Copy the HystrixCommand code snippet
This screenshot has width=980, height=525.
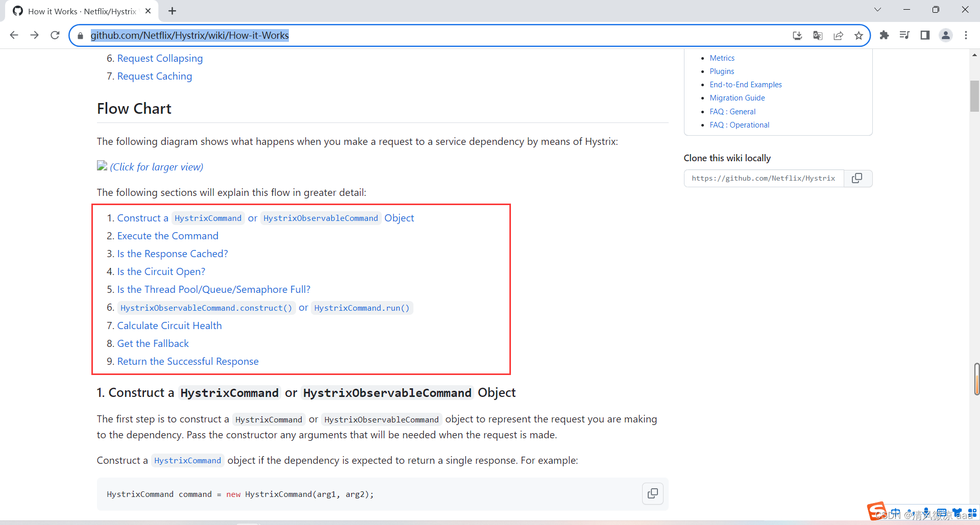coord(652,493)
